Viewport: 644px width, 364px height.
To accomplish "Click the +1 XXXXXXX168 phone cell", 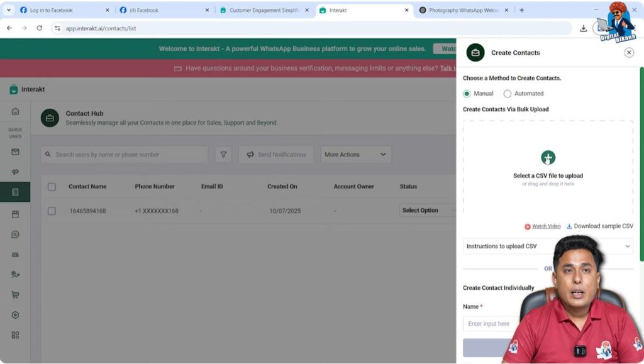I will pyautogui.click(x=157, y=211).
